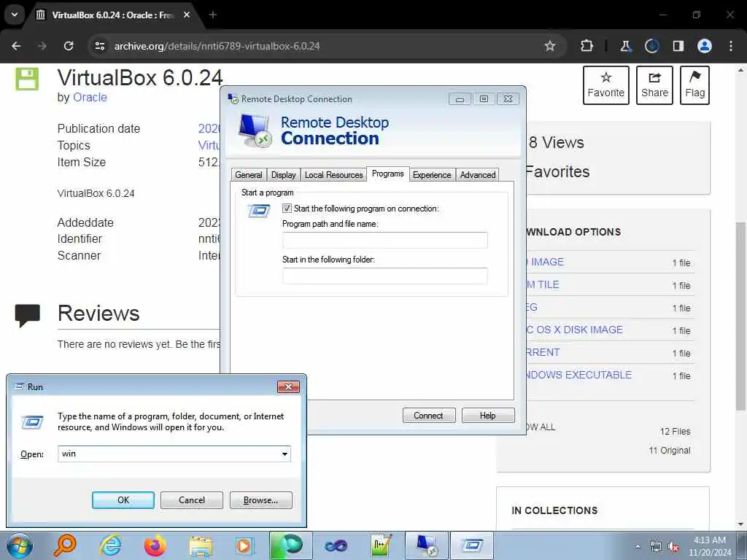Image resolution: width=747 pixels, height=560 pixels.
Task: Open the Windows Start orb
Action: (19, 545)
